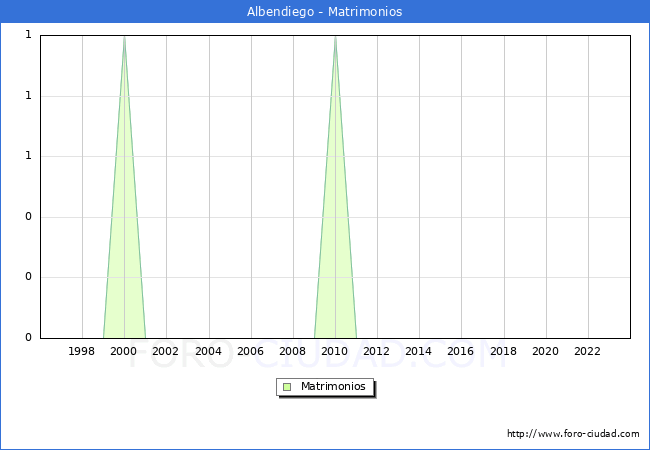Select x-axis label 2008
The height and width of the screenshot is (450, 650).
click(293, 351)
